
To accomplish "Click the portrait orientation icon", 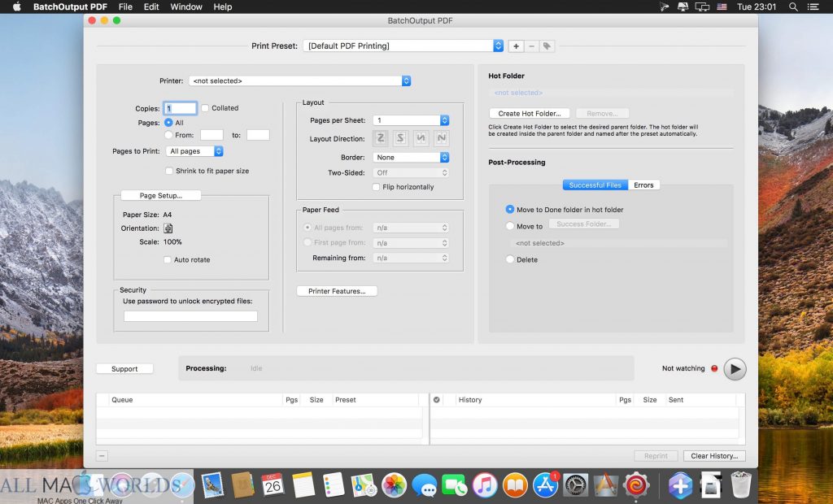I will 168,228.
